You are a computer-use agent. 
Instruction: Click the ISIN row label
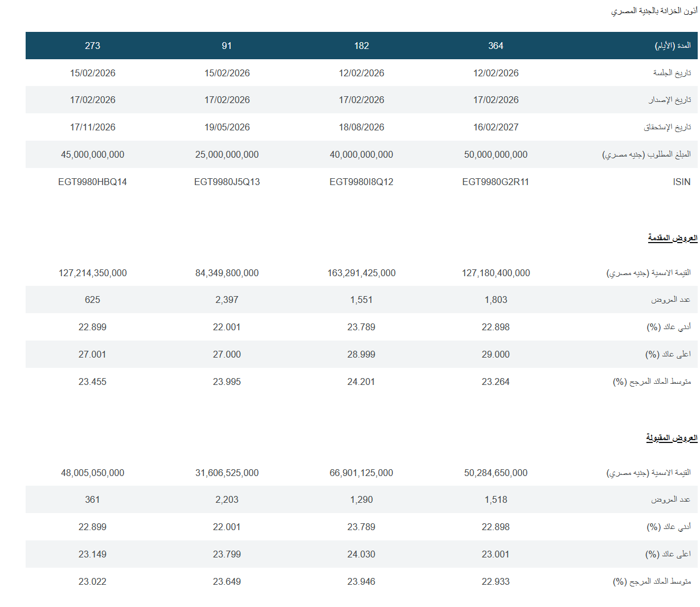681,182
